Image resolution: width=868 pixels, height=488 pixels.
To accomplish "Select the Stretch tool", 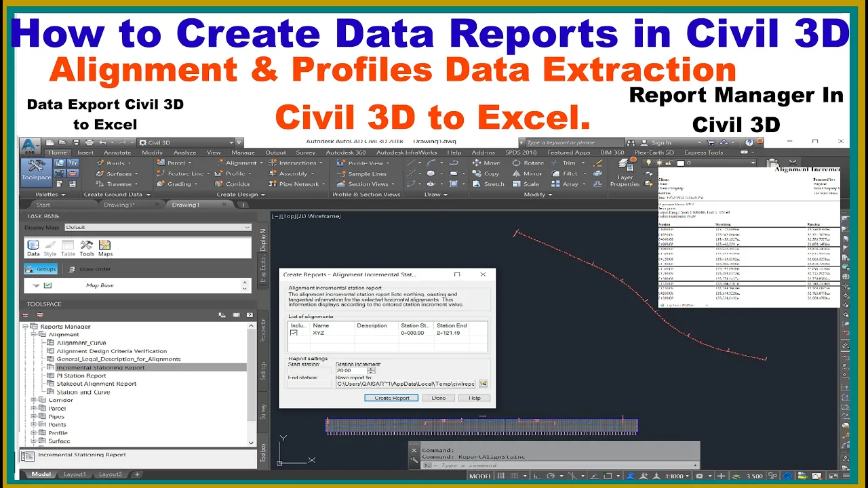I will (488, 184).
